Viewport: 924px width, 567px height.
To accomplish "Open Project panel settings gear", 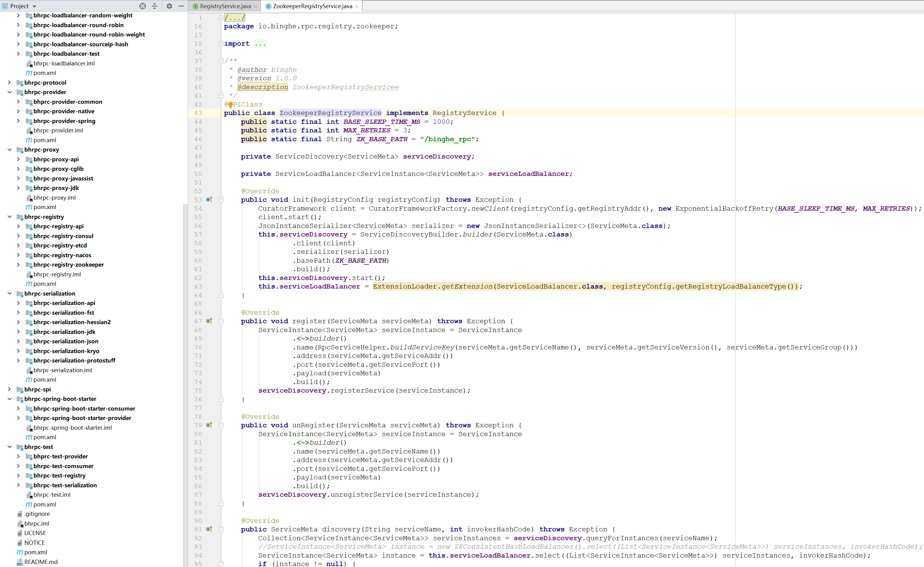I will pos(169,6).
